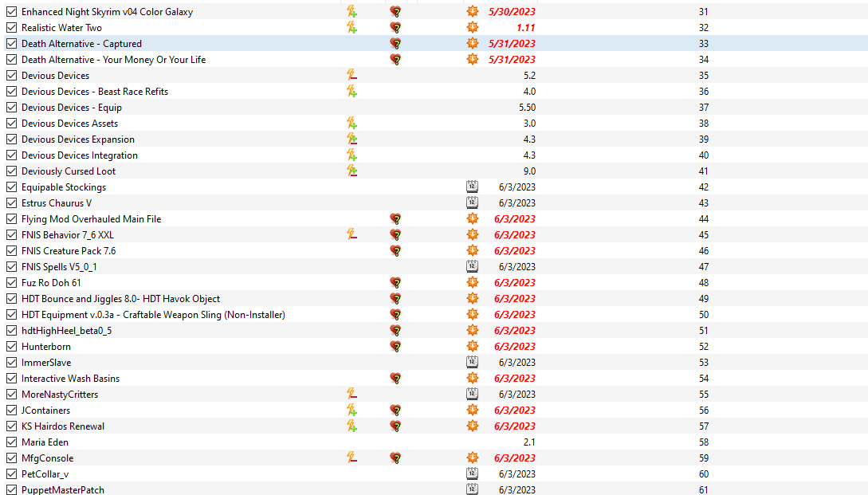Viewport: 868px width, 495px height.
Task: Click the lightning plus icon for JContainers
Action: coord(352,411)
